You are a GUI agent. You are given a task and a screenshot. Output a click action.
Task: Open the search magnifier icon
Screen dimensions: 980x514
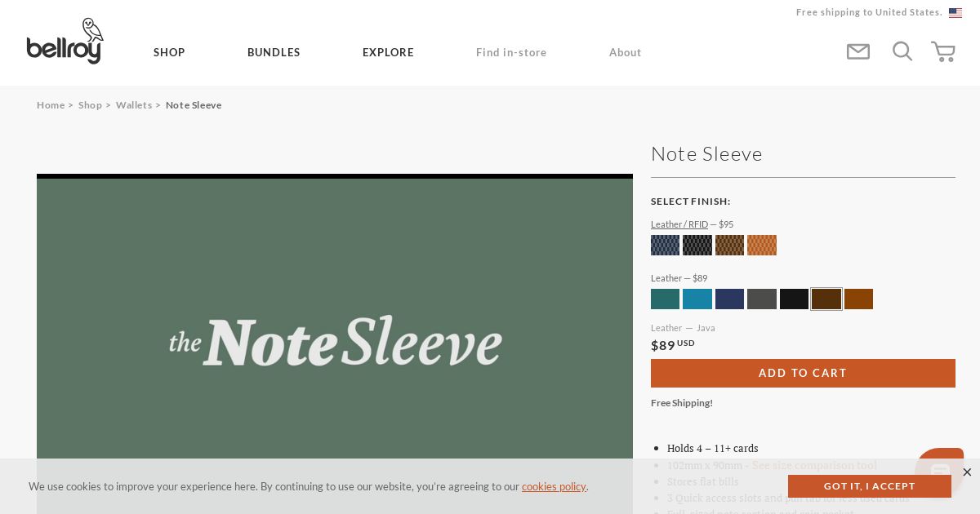902,51
